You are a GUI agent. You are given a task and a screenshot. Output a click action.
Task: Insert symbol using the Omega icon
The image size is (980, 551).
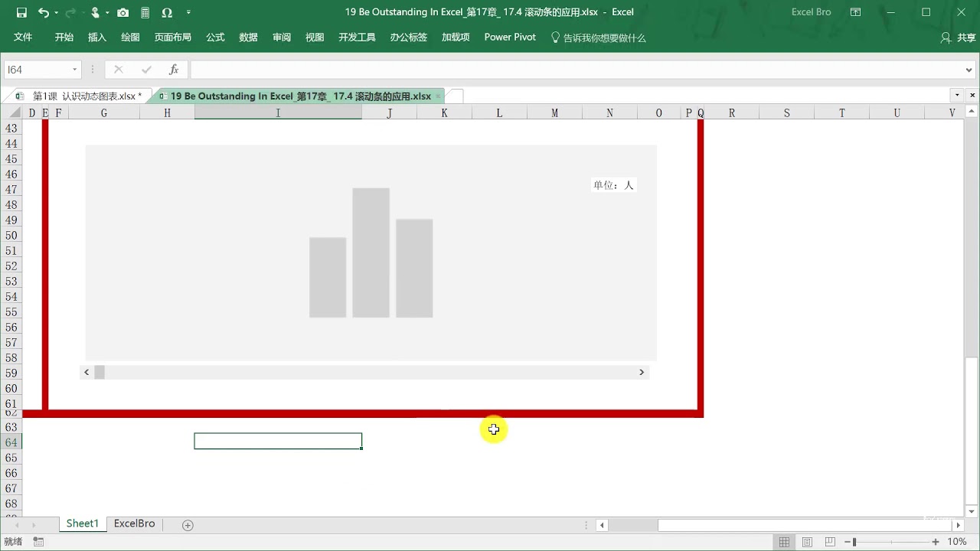[167, 12]
